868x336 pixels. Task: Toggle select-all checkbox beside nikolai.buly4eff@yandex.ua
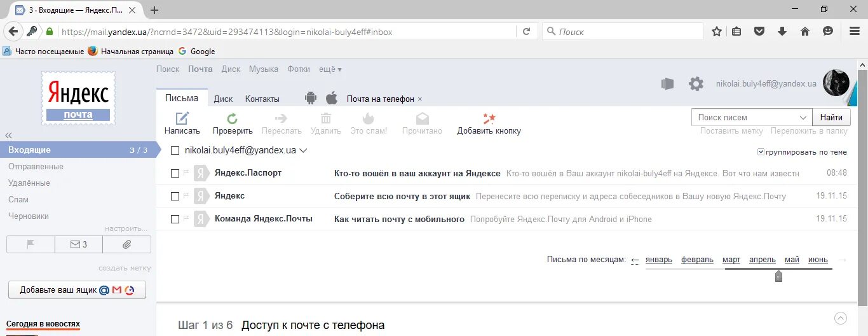(x=175, y=151)
